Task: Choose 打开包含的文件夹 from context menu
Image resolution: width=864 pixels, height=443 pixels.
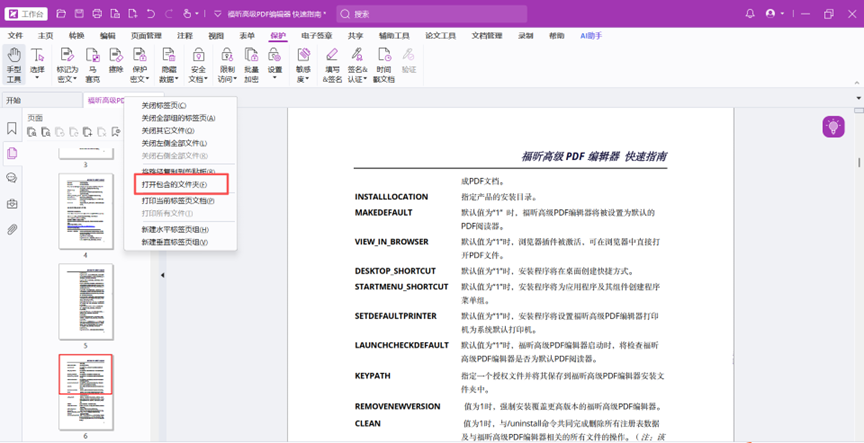Action: coord(174,185)
